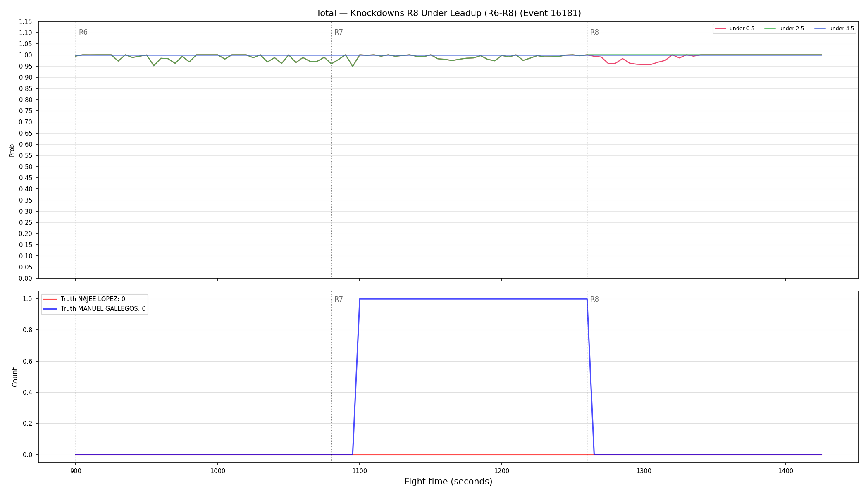Click the 1200 tick label on x-axis

(x=502, y=471)
